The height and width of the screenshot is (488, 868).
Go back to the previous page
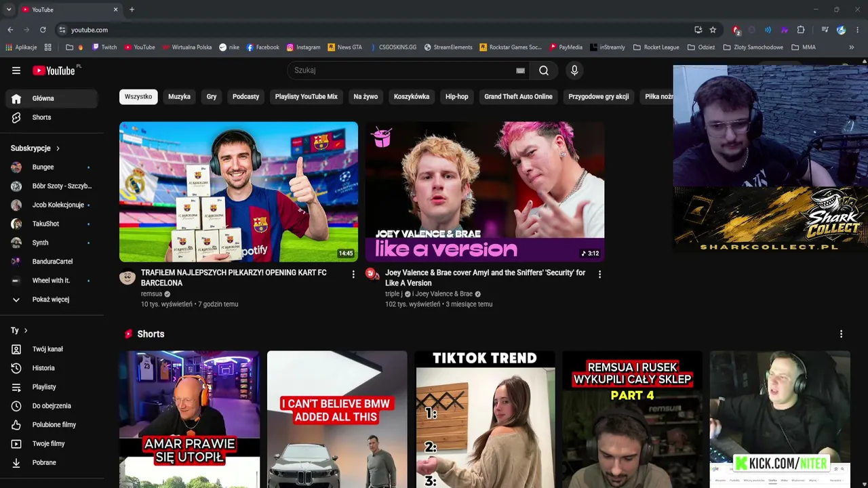pos(10,30)
